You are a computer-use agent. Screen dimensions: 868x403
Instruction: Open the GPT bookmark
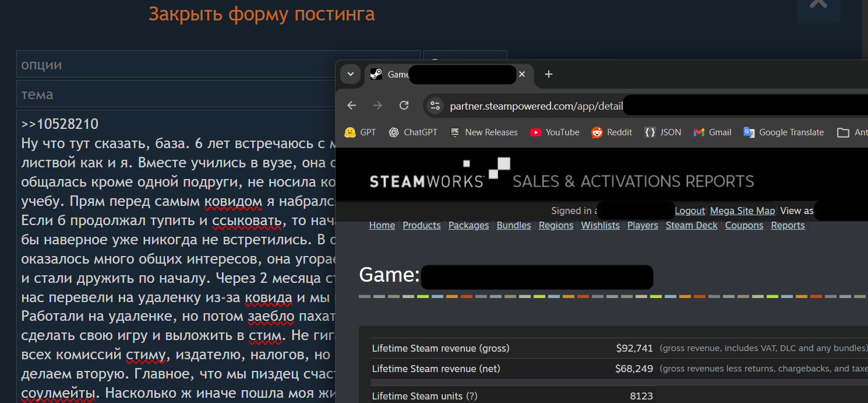pyautogui.click(x=360, y=132)
